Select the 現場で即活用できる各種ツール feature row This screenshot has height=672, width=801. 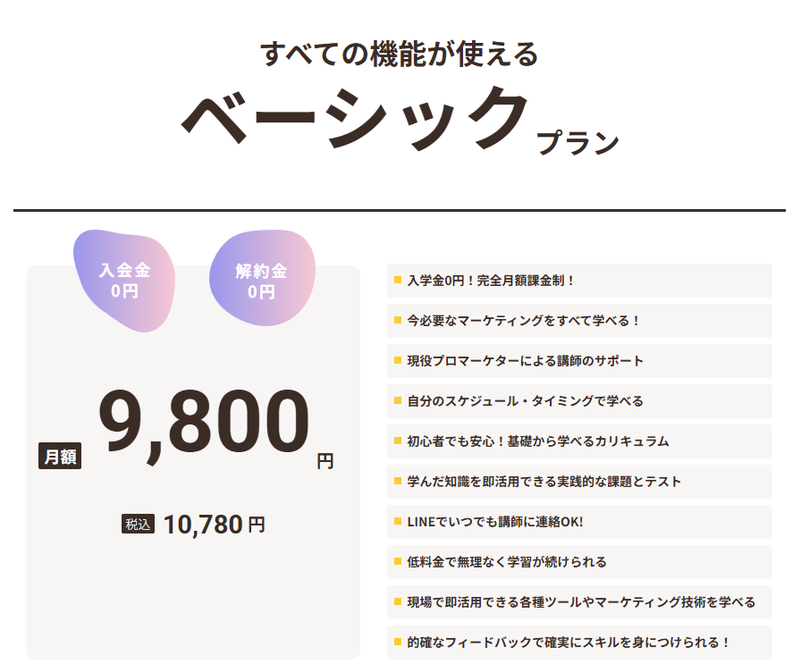pyautogui.click(x=579, y=602)
